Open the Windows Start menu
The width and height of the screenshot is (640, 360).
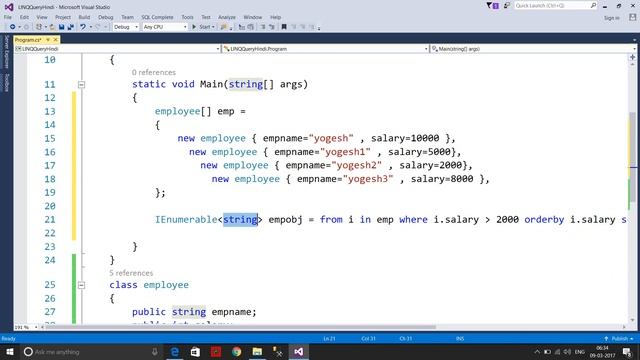tap(10, 351)
